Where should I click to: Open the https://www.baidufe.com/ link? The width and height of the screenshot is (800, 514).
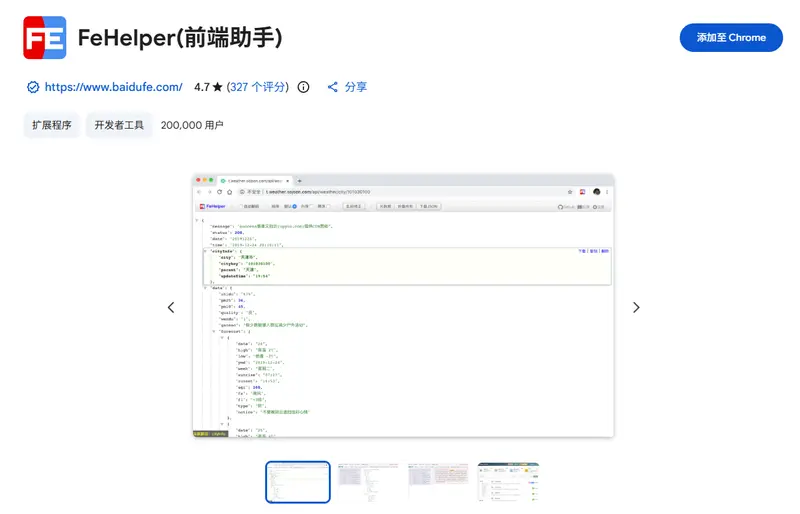113,87
